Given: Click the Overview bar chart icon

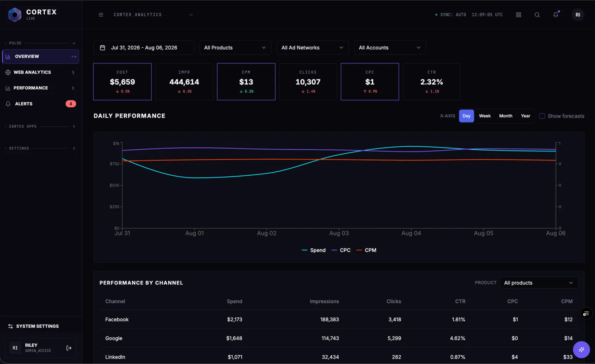Looking at the screenshot, I should pos(8,56).
